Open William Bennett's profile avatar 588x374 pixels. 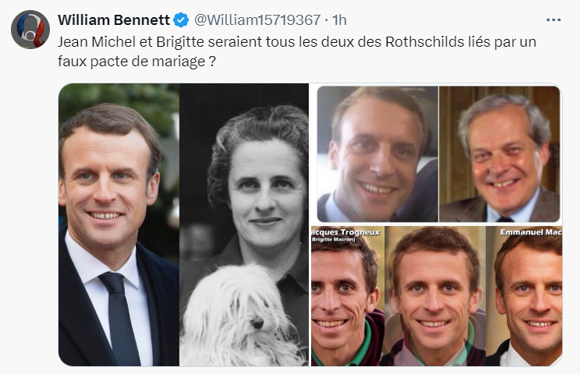click(30, 29)
